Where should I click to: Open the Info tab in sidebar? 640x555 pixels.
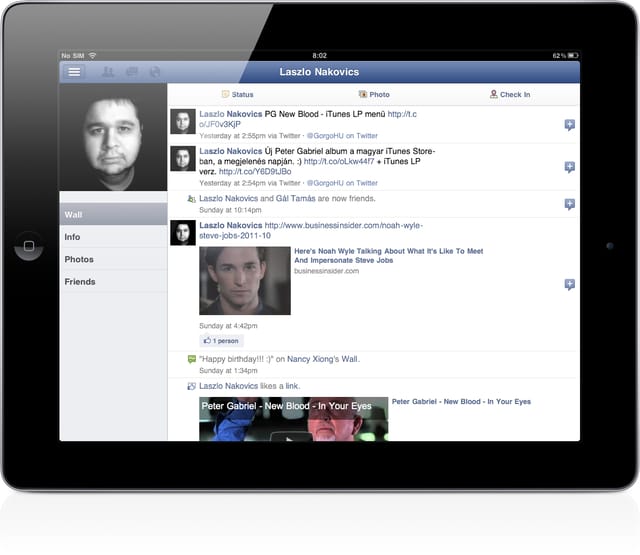(x=113, y=237)
